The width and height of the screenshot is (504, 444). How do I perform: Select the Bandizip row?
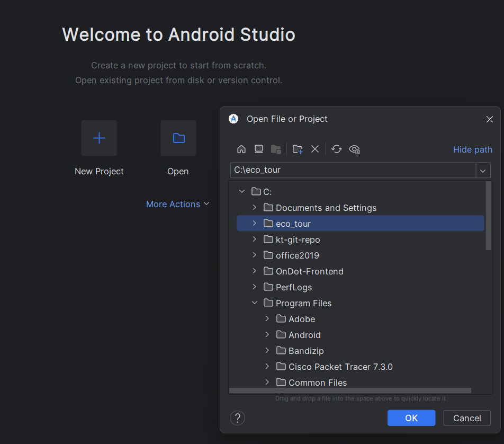[361, 351]
